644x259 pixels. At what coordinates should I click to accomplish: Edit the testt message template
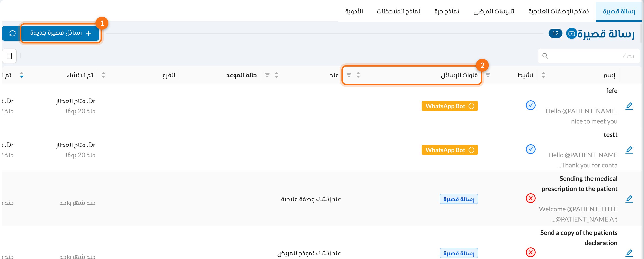coord(629,150)
